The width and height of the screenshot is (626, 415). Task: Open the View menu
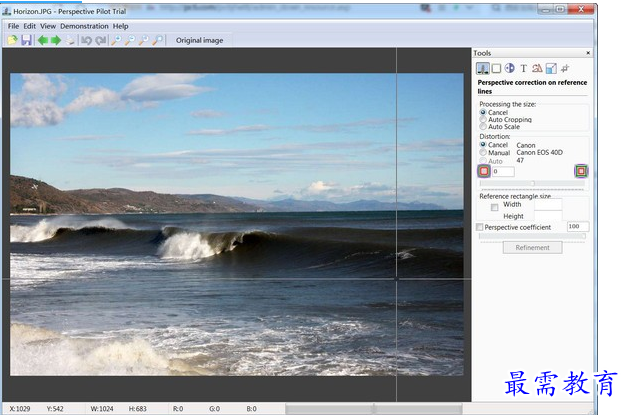pyautogui.click(x=48, y=26)
